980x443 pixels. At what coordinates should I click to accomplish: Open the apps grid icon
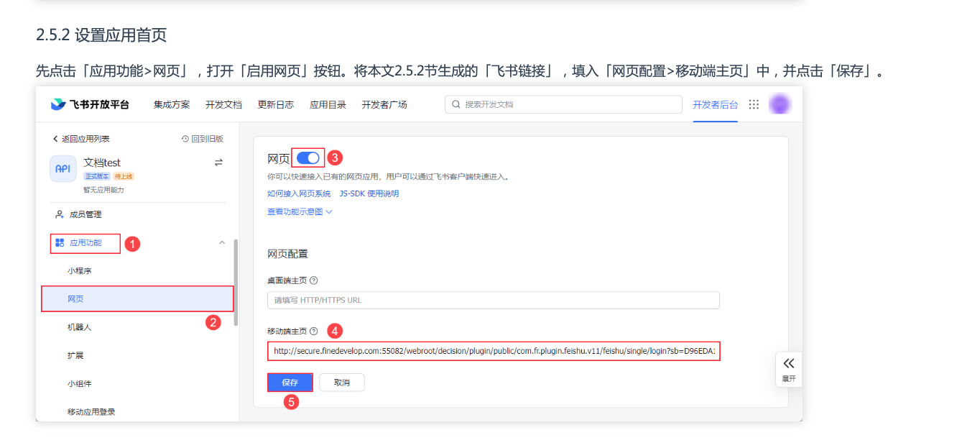754,104
